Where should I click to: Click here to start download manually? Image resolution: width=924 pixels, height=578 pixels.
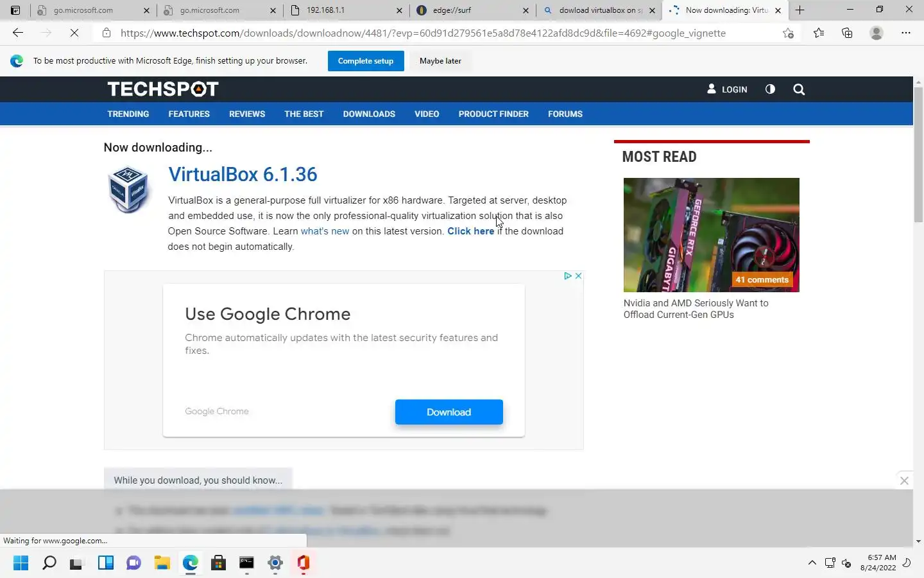point(471,231)
